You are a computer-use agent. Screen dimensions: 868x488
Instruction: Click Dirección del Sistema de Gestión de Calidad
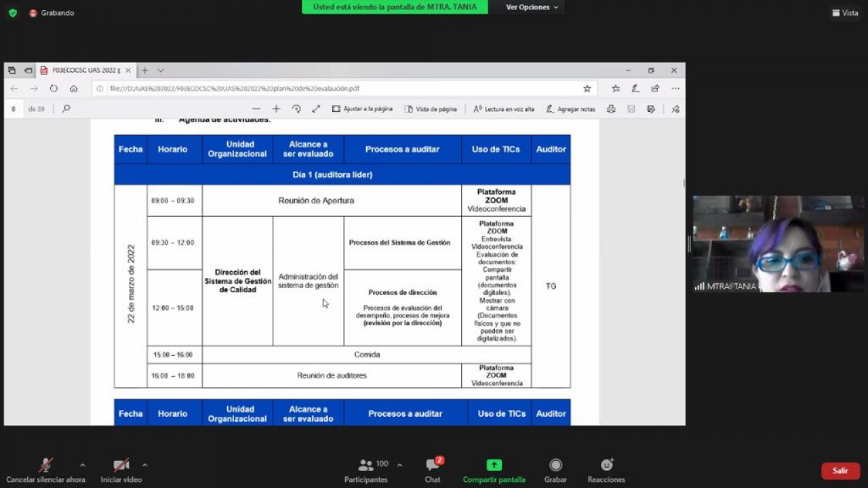(237, 281)
